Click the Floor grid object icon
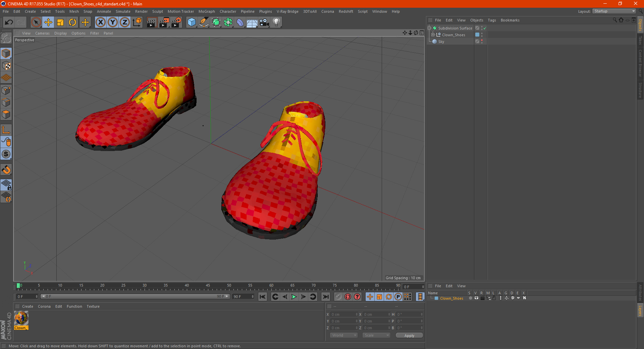Image resolution: width=644 pixels, height=349 pixels. click(x=252, y=22)
